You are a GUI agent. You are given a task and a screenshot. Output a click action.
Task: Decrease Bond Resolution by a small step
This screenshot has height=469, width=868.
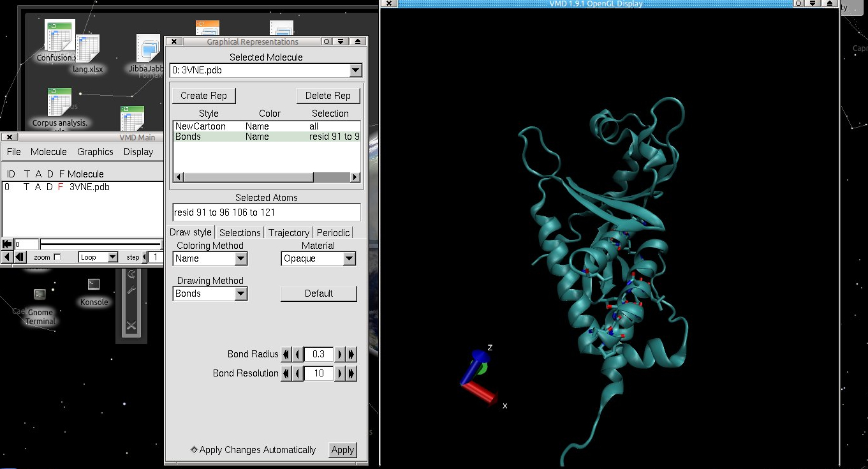pyautogui.click(x=298, y=373)
